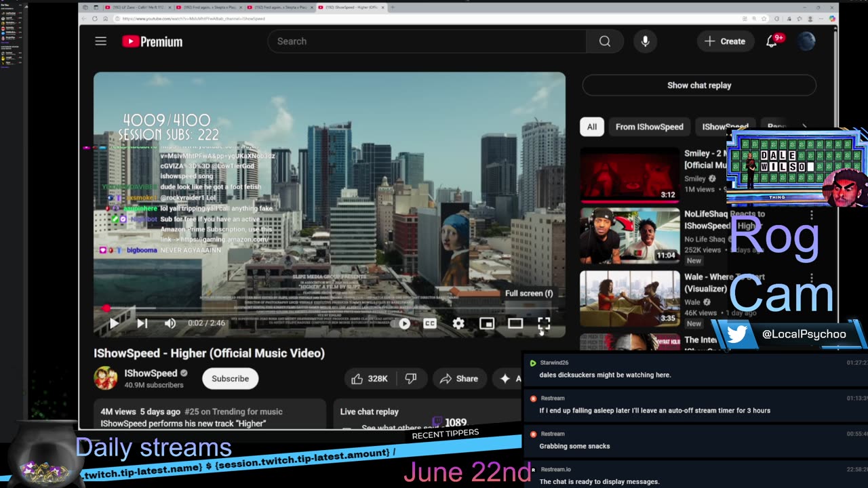868x488 pixels.
Task: Seek on the red video progress bar
Action: (329, 308)
